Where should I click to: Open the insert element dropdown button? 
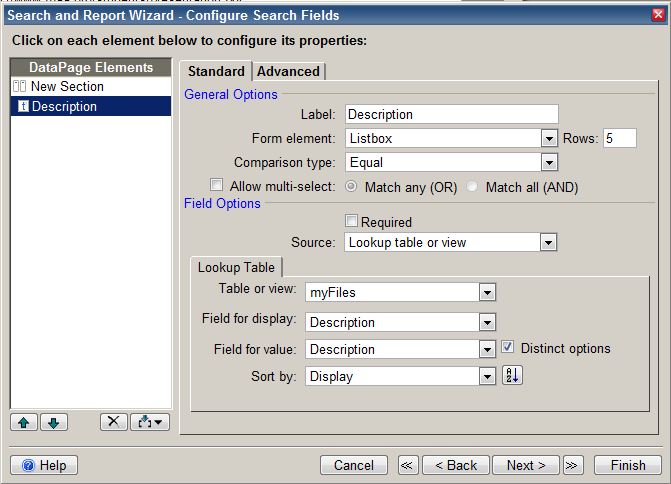pyautogui.click(x=150, y=422)
